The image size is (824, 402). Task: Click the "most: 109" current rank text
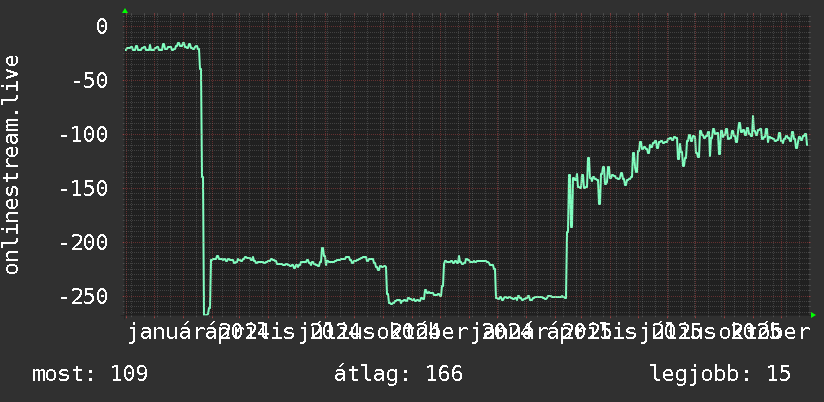[x=90, y=374]
